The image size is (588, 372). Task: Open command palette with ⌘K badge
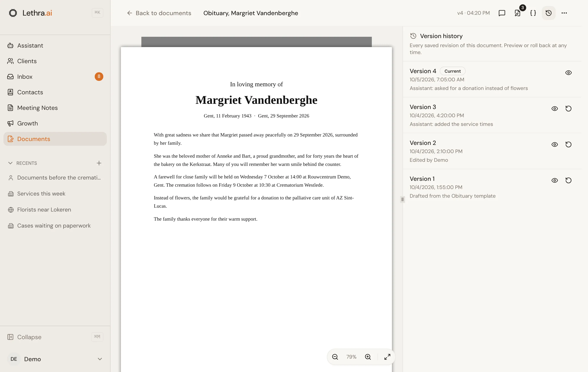(x=97, y=13)
